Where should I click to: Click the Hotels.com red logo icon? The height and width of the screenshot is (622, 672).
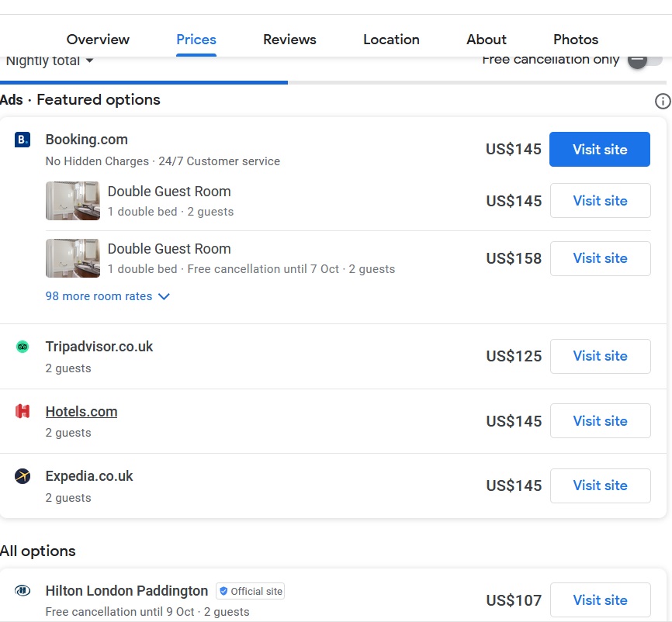[23, 411]
